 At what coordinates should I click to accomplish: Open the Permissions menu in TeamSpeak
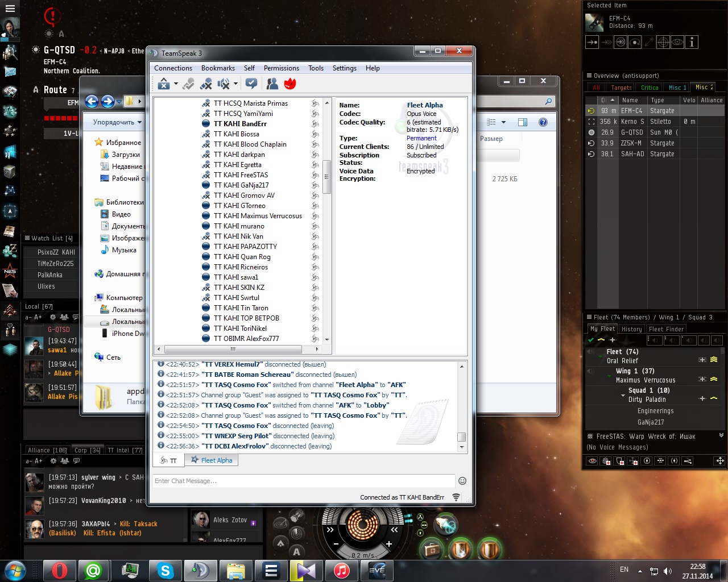point(281,68)
